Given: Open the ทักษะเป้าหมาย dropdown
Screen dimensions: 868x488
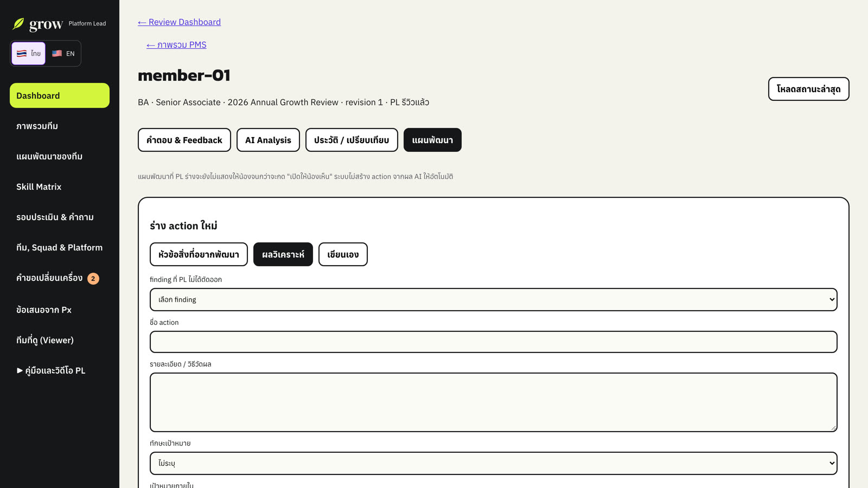Looking at the screenshot, I should click(494, 463).
